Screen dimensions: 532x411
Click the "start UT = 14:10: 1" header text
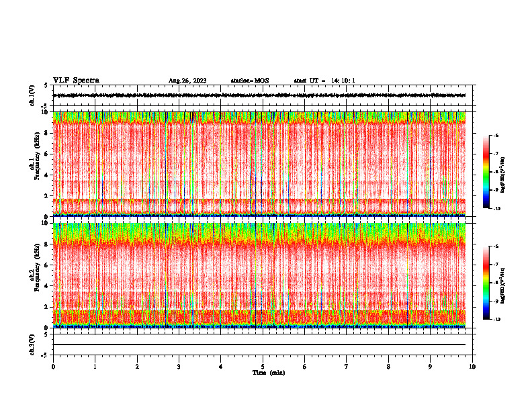(x=324, y=81)
